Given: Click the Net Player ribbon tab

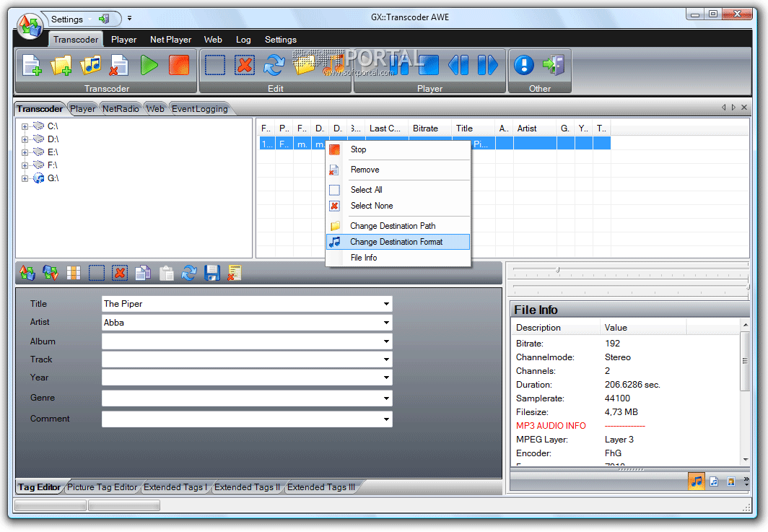Looking at the screenshot, I should tap(170, 40).
